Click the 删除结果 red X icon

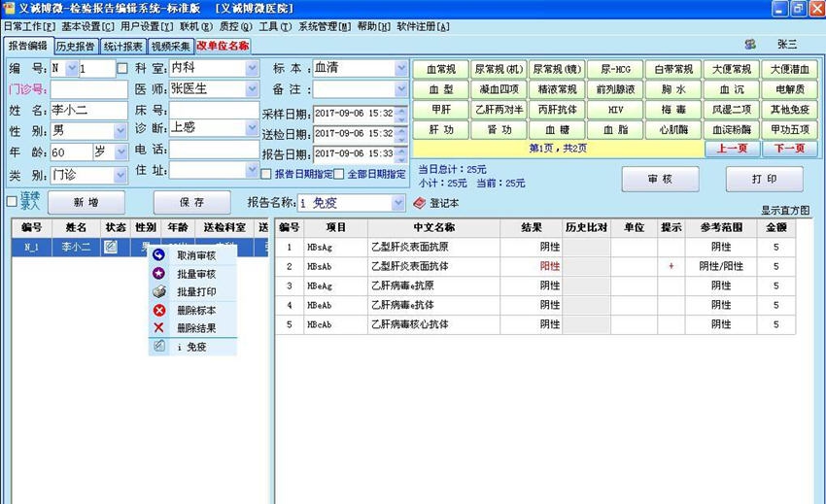[158, 327]
